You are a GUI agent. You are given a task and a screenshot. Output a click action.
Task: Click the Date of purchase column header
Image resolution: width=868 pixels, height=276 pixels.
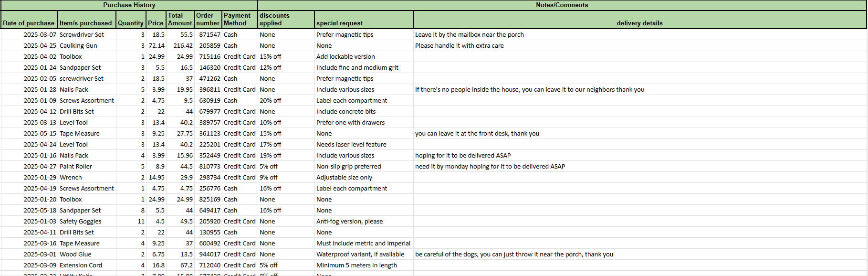coord(29,23)
